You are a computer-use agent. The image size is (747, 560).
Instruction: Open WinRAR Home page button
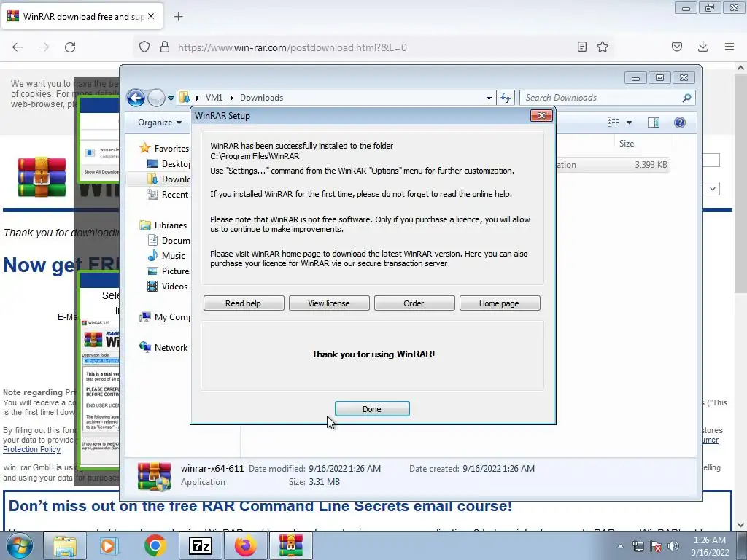click(499, 303)
